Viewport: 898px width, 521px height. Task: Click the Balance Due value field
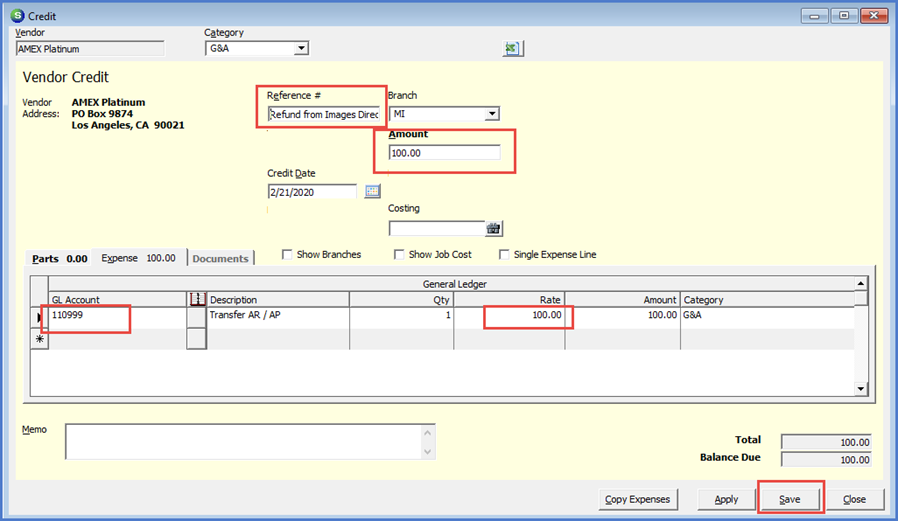coord(826,460)
